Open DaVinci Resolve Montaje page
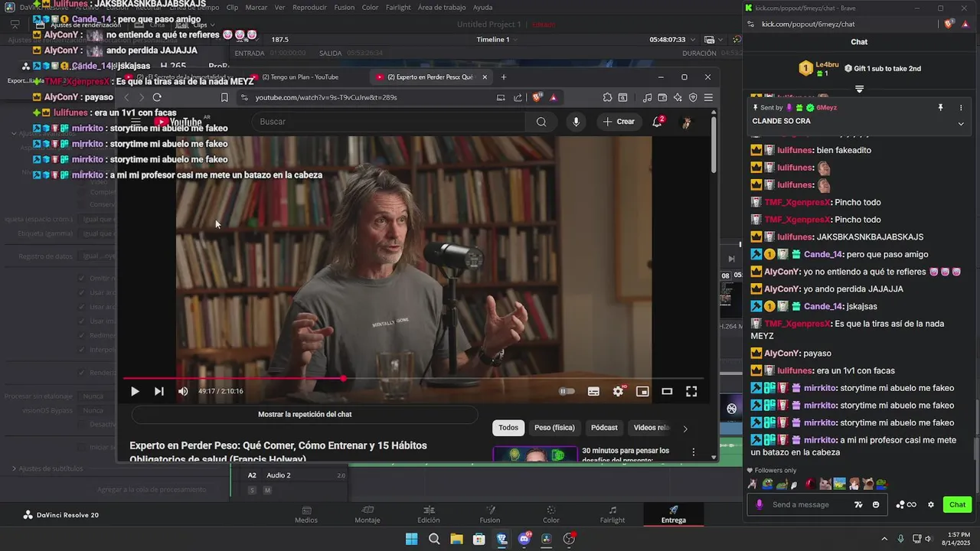The height and width of the screenshot is (551, 980). click(367, 514)
